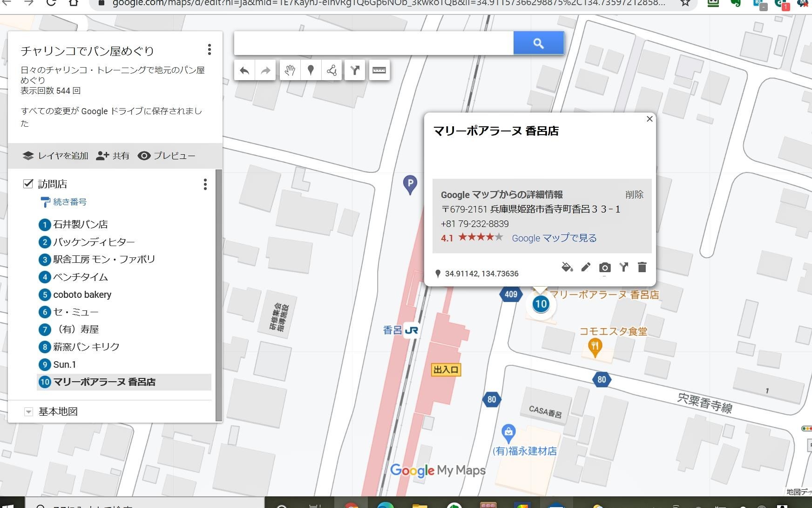Click the コモエスタ食堂 restaurant marker

595,347
